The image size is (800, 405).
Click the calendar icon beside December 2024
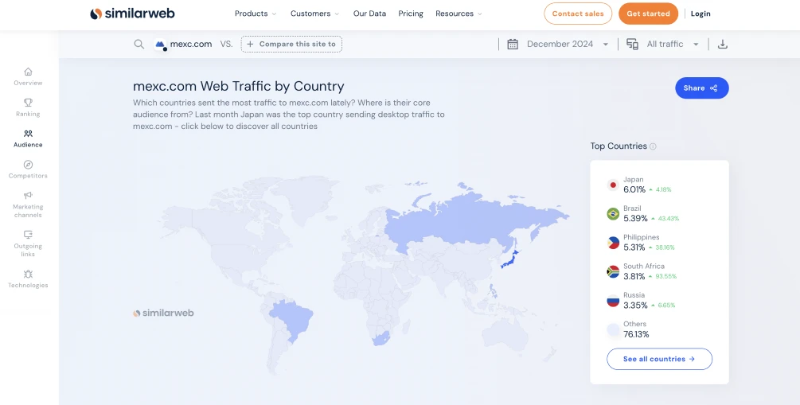coord(513,44)
